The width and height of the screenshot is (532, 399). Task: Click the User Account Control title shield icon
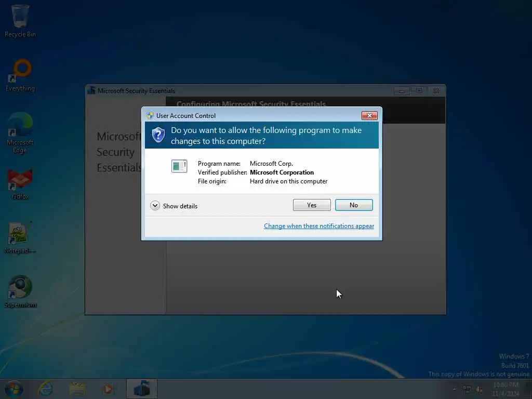click(x=150, y=116)
